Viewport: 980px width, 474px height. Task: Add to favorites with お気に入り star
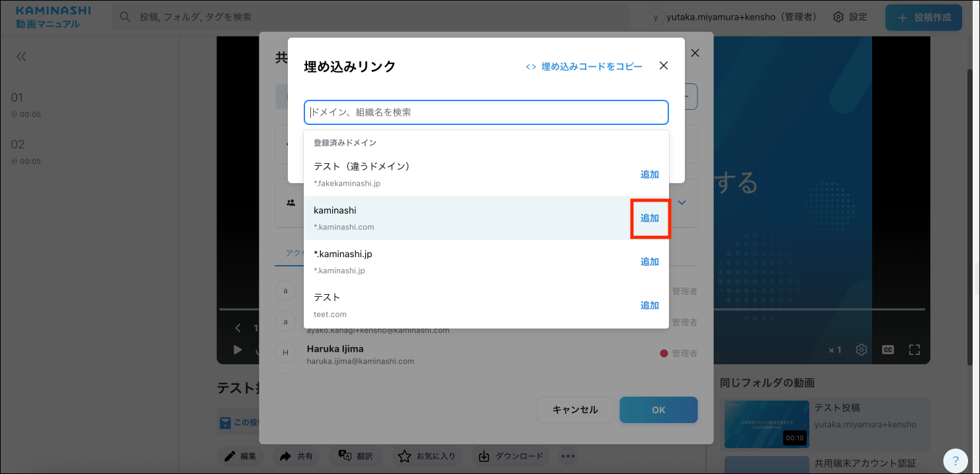[427, 456]
